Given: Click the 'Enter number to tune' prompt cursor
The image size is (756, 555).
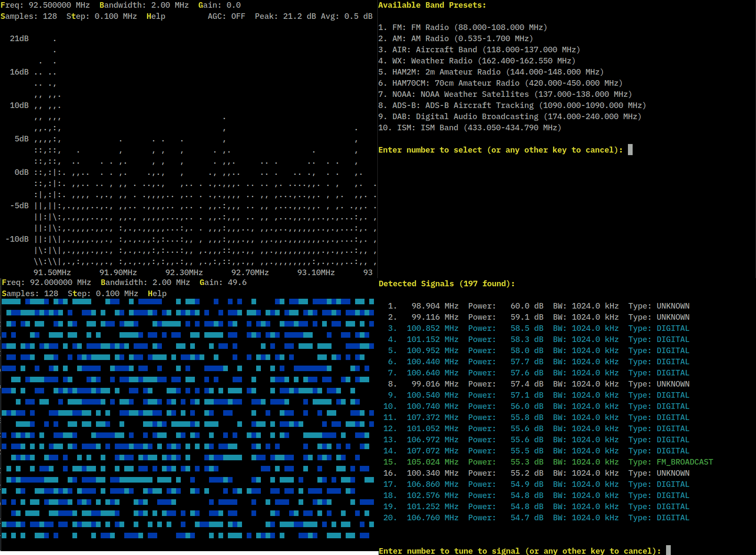Looking at the screenshot, I should click(668, 550).
